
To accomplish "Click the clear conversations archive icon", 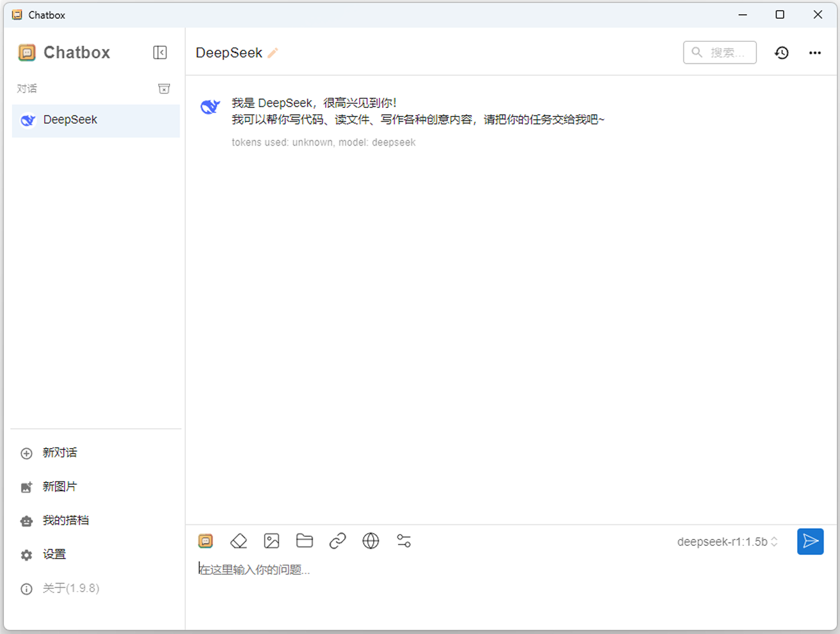I will [x=164, y=89].
